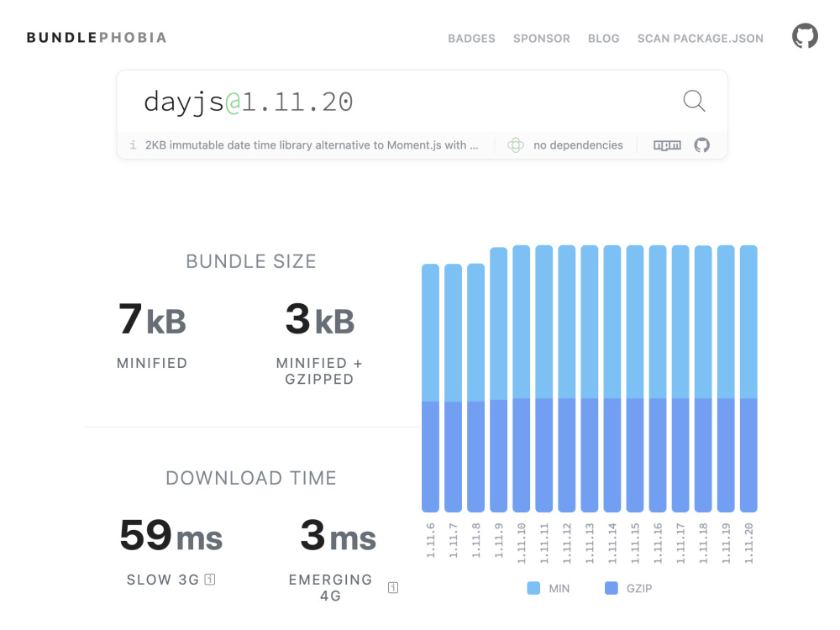Click the '2KB immutable date time library' description

312,145
